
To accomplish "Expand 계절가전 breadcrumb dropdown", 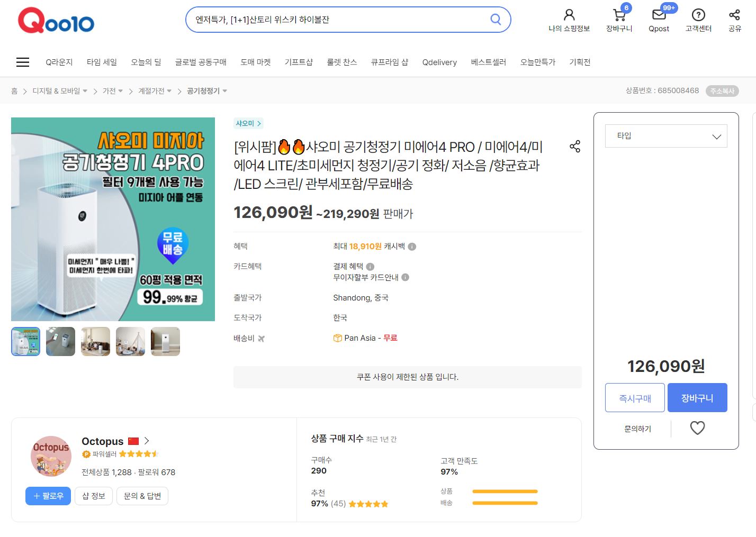I will click(169, 91).
